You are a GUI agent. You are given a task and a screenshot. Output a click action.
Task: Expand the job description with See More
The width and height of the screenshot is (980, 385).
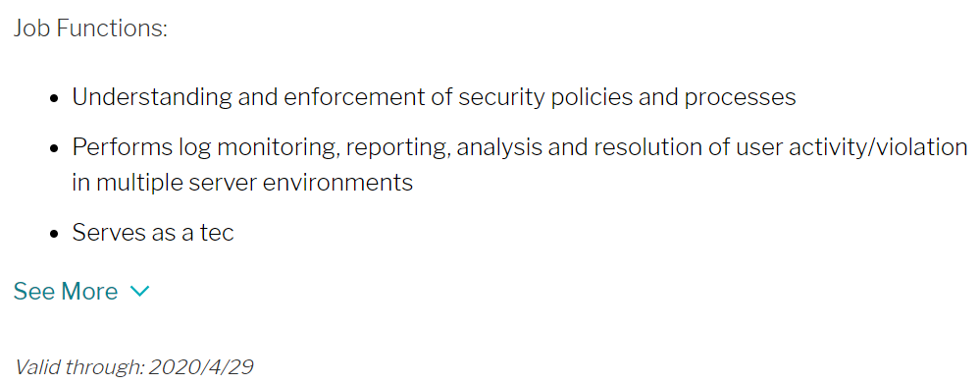[81, 292]
